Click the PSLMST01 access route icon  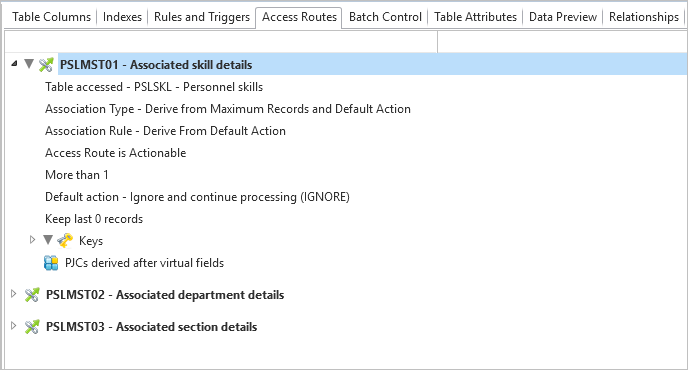pos(46,65)
